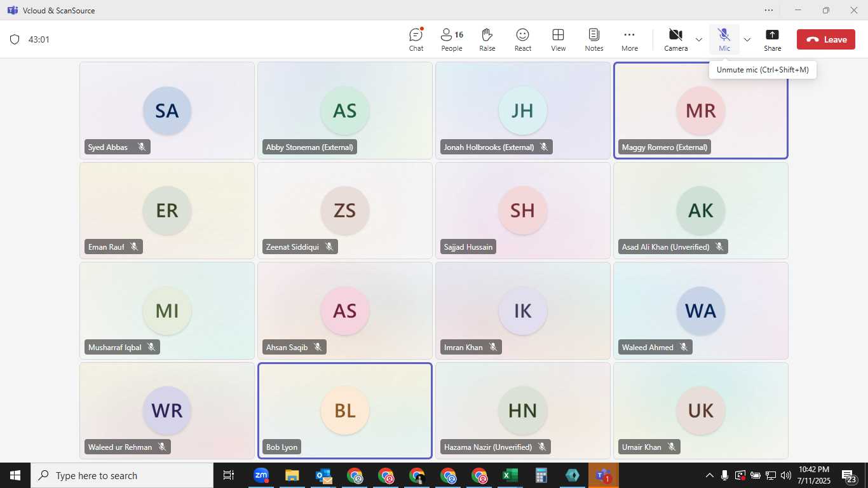Select the MR avatar of Maggy Romero
This screenshot has width=868, height=488.
[701, 111]
